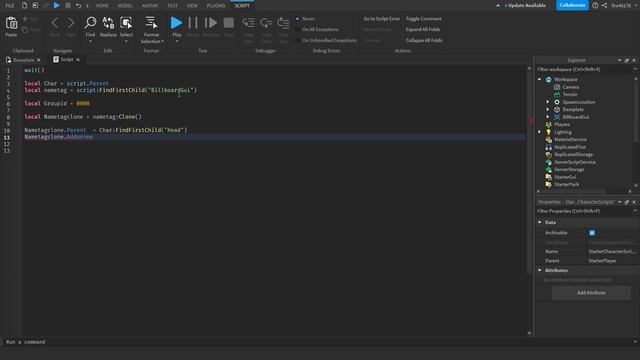Viewport: 640px width, 360px height.
Task: Select the On Unhandled Exceptions radio button
Action: coord(298,40)
